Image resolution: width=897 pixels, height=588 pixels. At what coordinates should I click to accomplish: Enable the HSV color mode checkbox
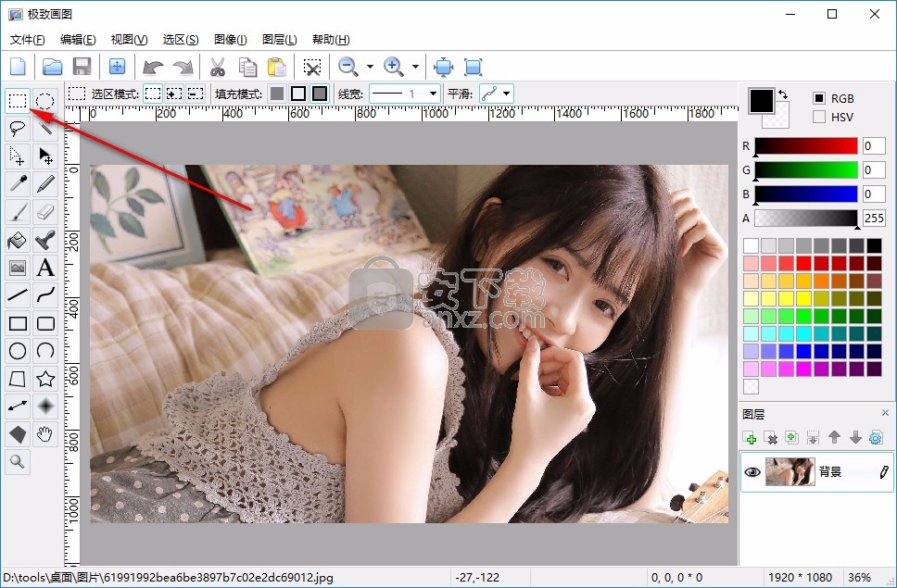(819, 118)
